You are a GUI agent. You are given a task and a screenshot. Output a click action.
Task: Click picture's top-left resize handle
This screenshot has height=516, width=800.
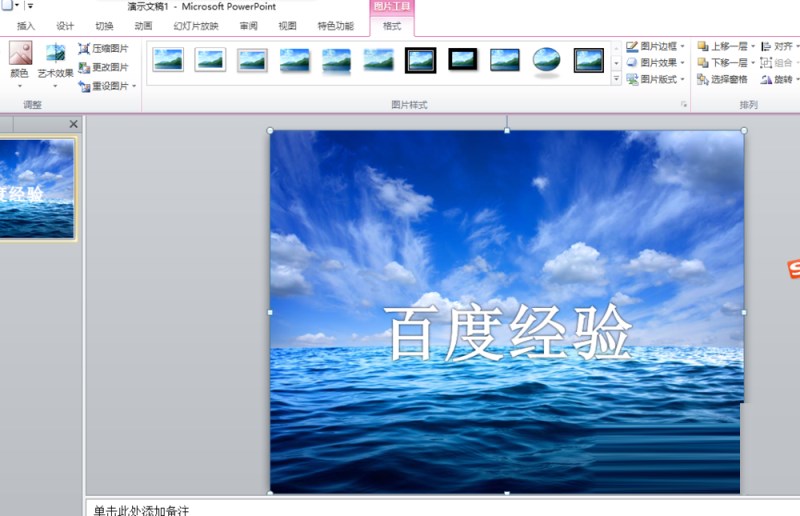(270, 131)
